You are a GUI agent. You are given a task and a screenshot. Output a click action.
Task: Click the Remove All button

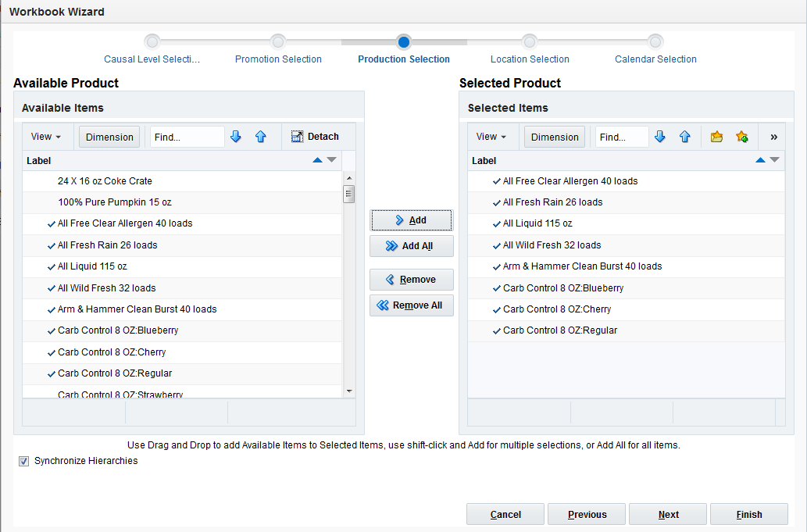411,305
